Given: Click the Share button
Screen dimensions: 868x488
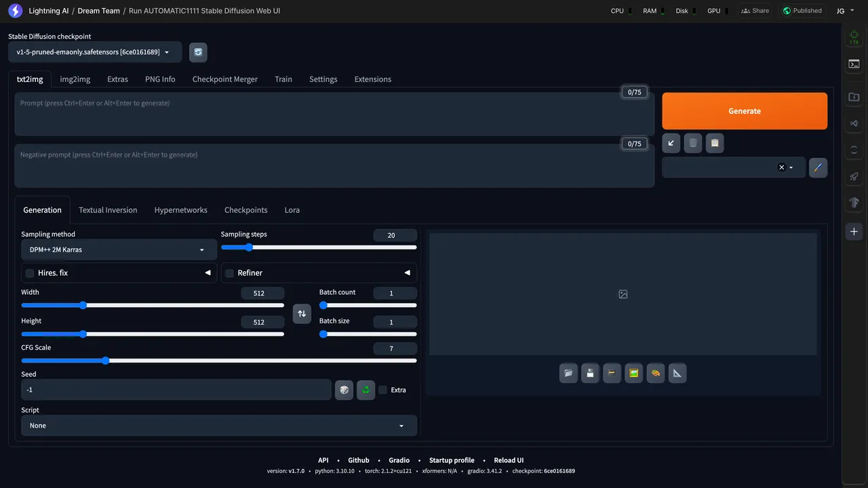Looking at the screenshot, I should [755, 11].
